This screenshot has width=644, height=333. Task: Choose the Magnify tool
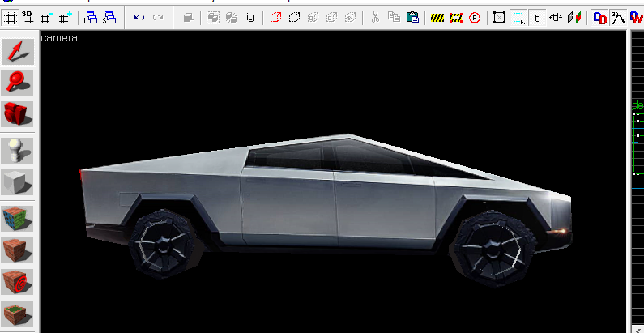(18, 82)
